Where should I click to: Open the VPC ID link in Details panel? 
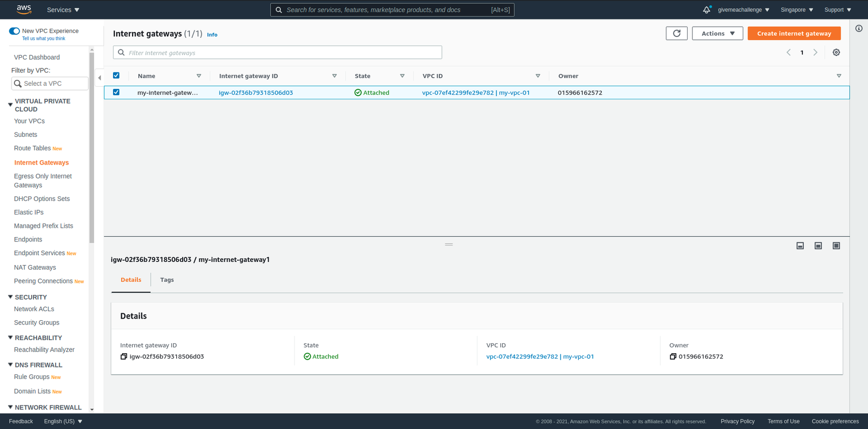click(540, 356)
